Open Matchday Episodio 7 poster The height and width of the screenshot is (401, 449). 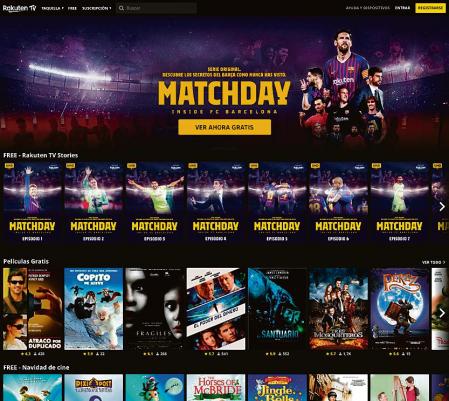(x=400, y=203)
